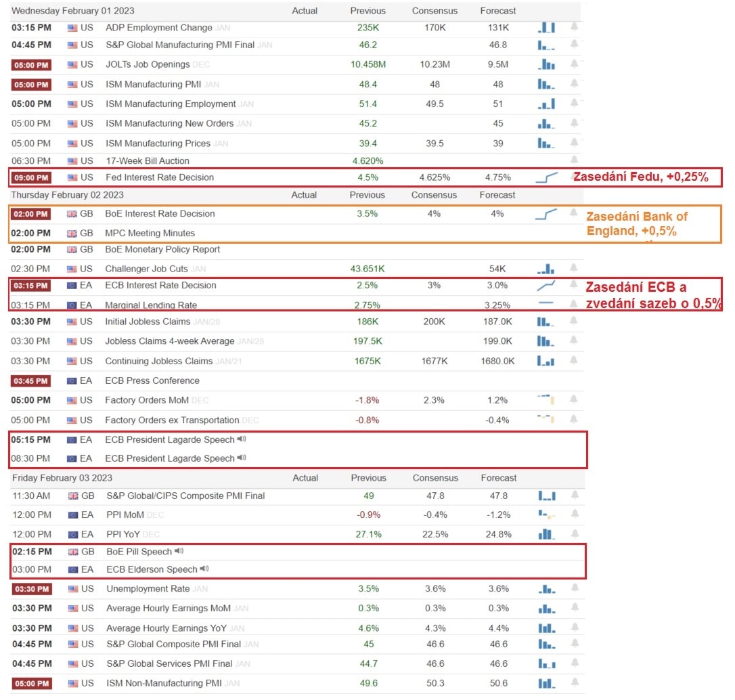
Task: Click 03:45 PM badge for ECB Press Conference
Action: coord(30,381)
